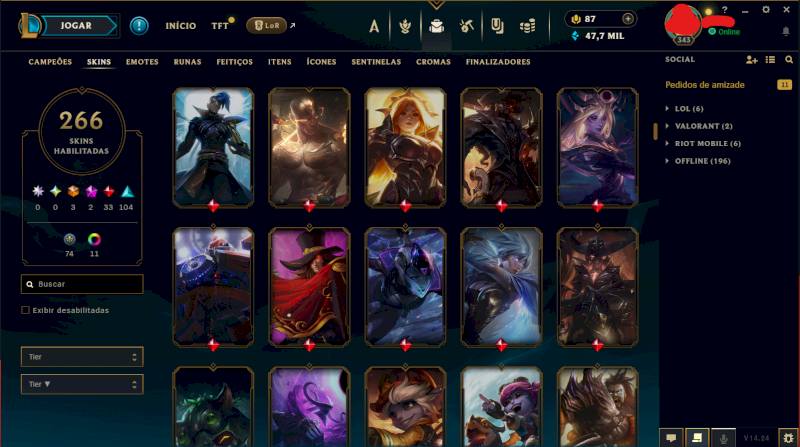Toggle the microphone mute button
Screen dimensions: 800x447
(x=723, y=438)
